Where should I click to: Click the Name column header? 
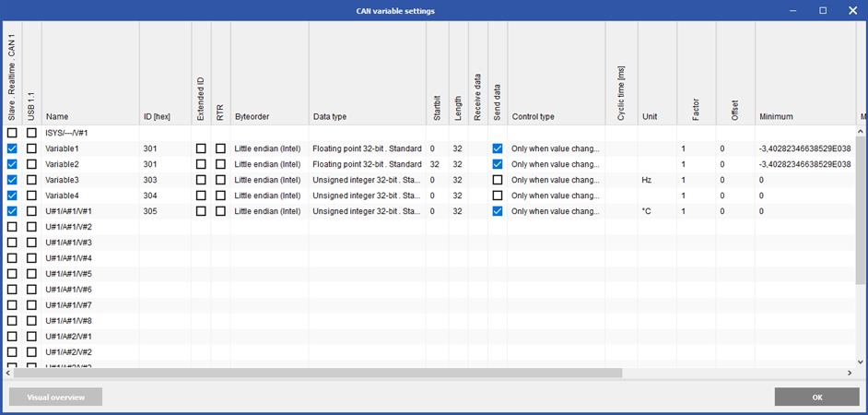pyautogui.click(x=57, y=117)
